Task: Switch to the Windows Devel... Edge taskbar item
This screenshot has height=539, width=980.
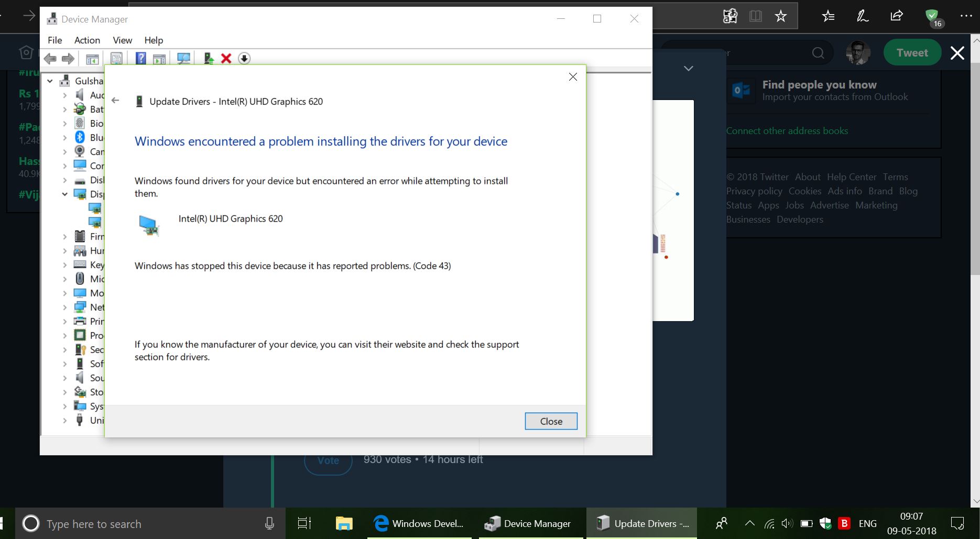Action: [419, 523]
